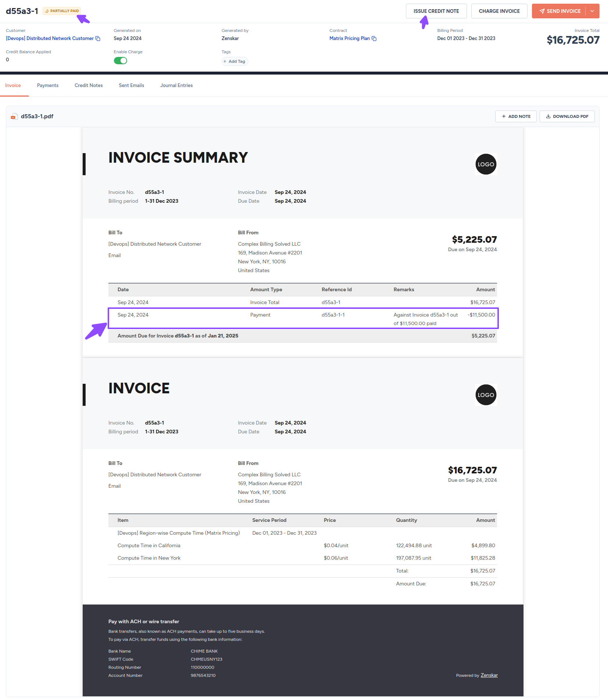608x700 pixels.
Task: Open the Credit Notes tab
Action: [89, 85]
